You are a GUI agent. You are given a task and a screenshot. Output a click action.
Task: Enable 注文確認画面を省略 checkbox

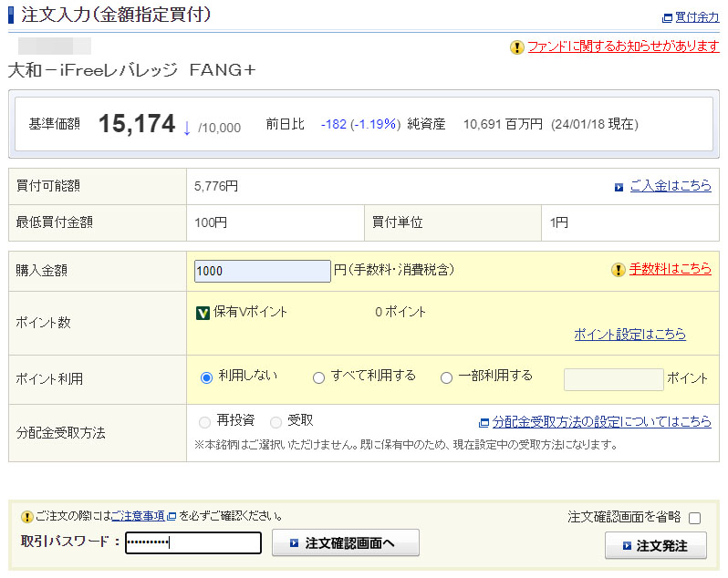click(694, 518)
